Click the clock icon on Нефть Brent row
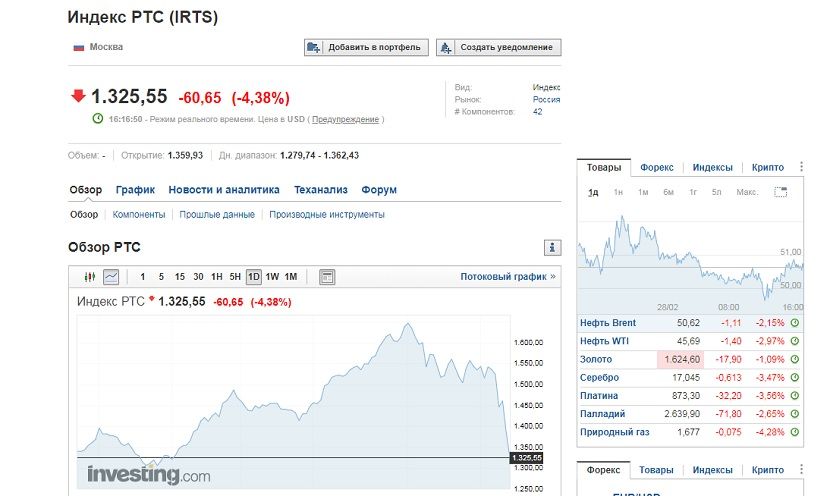Viewport: 830px width, 496px height. (795, 323)
